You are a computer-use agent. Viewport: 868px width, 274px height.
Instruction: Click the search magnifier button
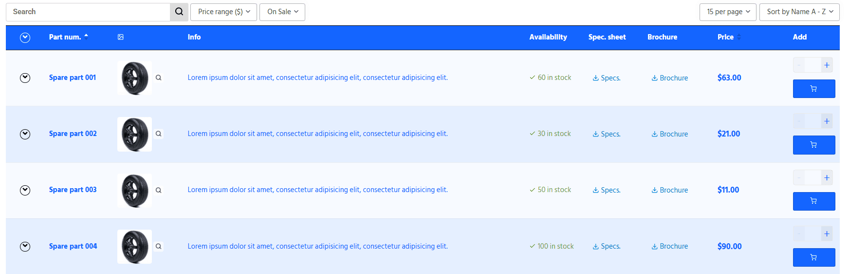(x=179, y=12)
